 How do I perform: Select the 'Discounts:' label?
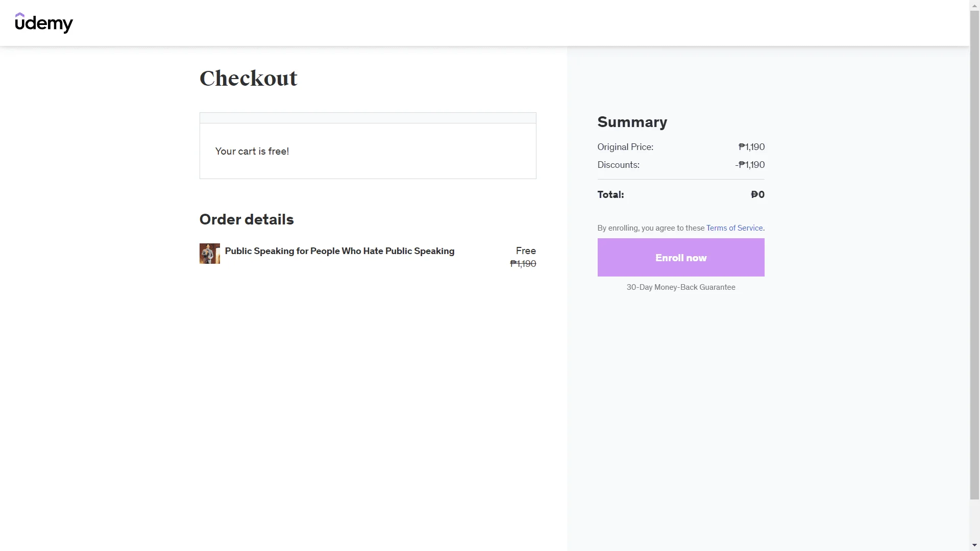click(619, 165)
